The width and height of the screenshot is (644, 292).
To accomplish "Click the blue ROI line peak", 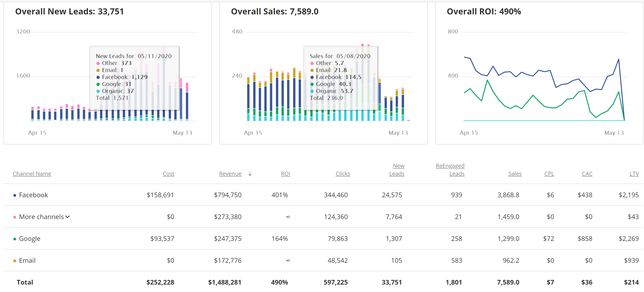I will [x=618, y=59].
